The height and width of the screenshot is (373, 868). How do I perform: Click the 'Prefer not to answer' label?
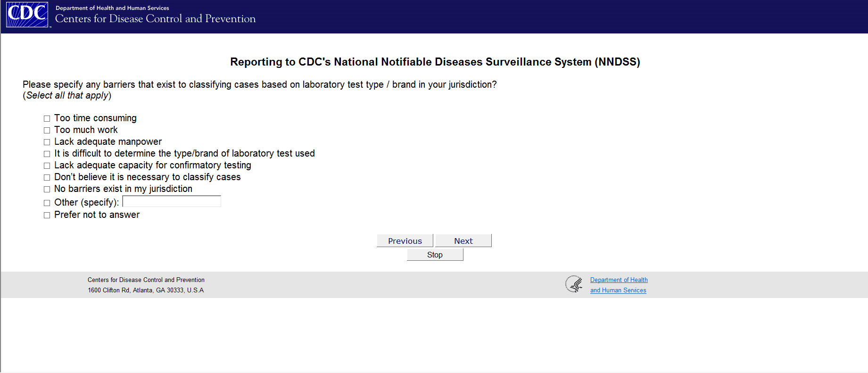(x=97, y=215)
